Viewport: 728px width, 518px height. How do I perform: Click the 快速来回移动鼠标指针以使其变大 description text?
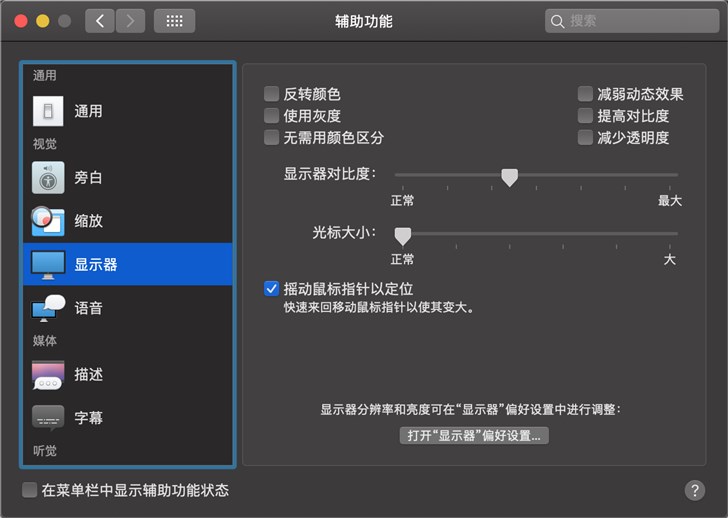point(379,308)
